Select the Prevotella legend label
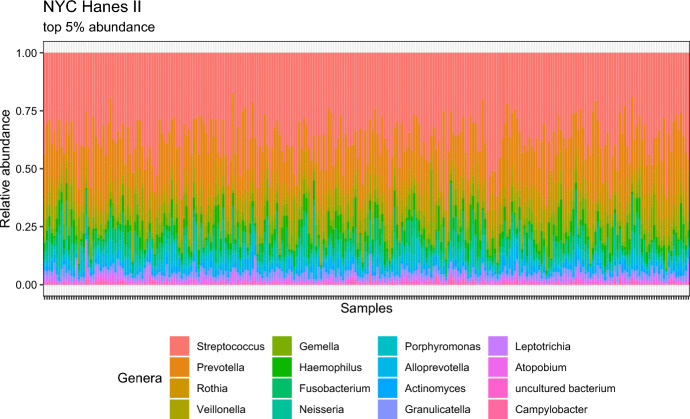690x419 pixels. [220, 367]
